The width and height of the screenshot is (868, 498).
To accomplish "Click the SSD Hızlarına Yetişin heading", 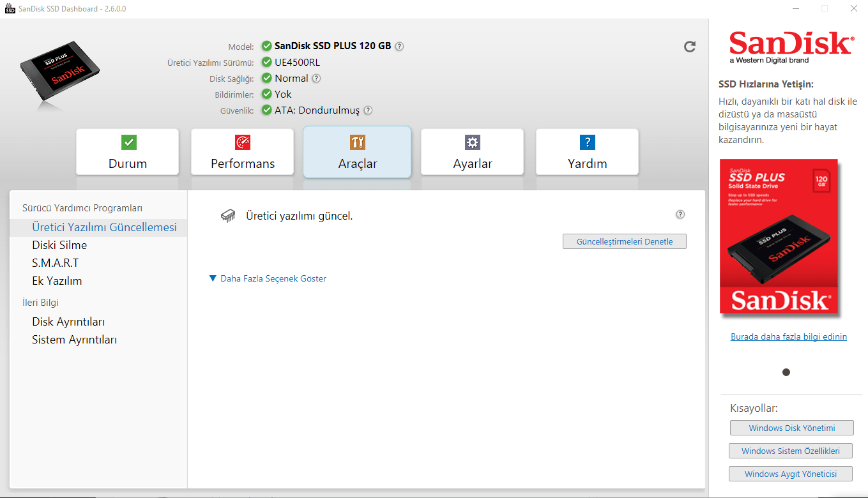I will point(766,84).
